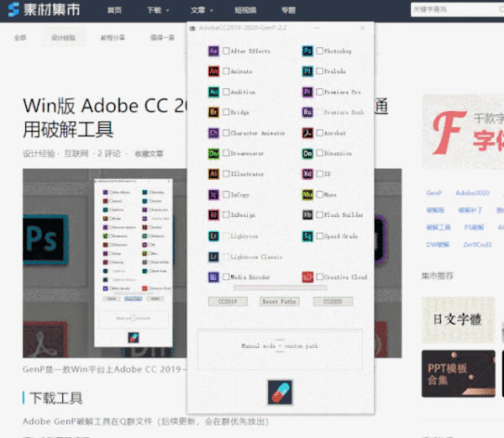This screenshot has width=504, height=438.
Task: Expand the 下载 menu in site header
Action: (158, 10)
